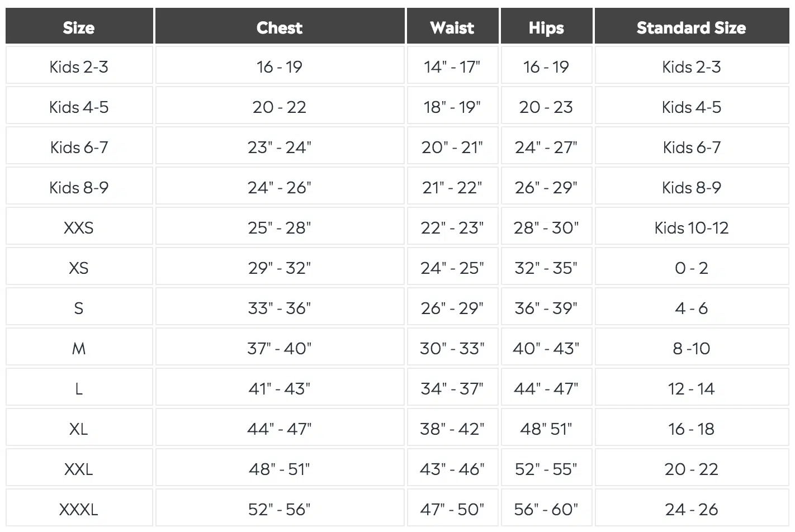Select the size M row label
The height and width of the screenshot is (532, 795).
79,348
